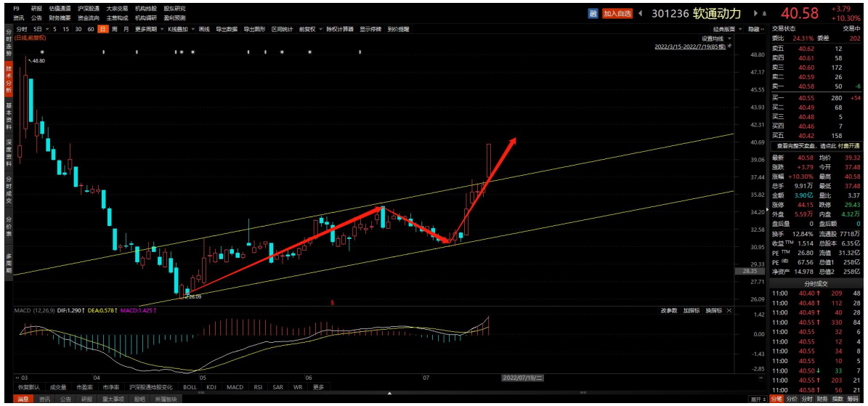
Task: Open the 经典版面 layout dropdown
Action: tap(741, 29)
